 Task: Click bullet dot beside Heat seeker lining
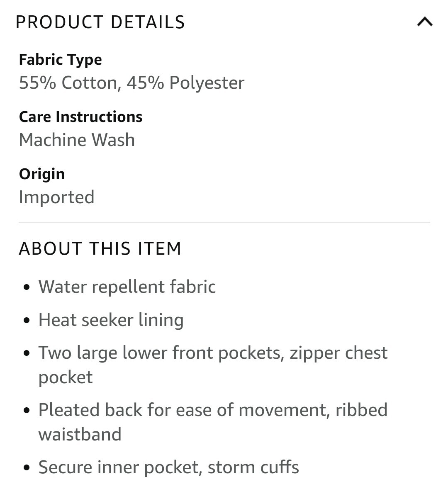click(x=27, y=321)
